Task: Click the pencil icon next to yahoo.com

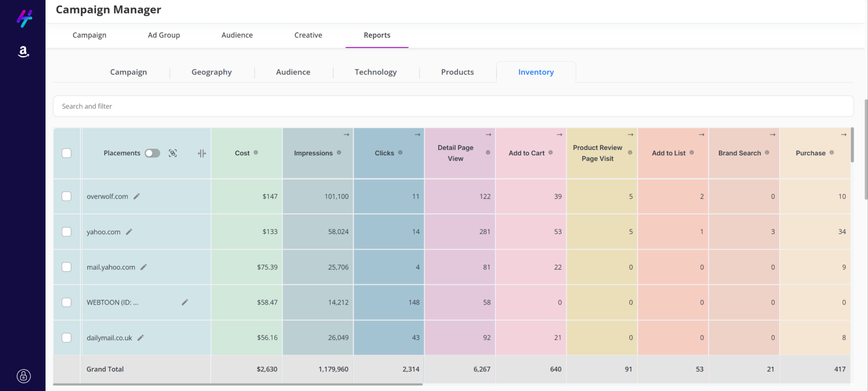Action: click(x=129, y=232)
